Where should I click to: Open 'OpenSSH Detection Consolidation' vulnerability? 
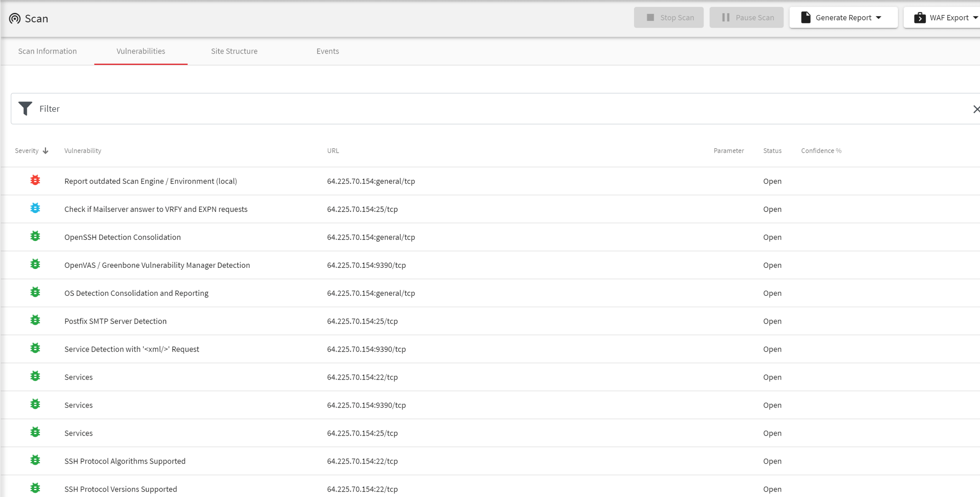click(x=122, y=237)
